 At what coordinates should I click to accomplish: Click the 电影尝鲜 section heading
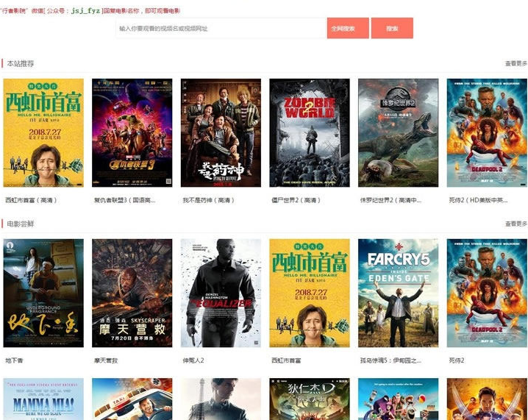tap(21, 224)
